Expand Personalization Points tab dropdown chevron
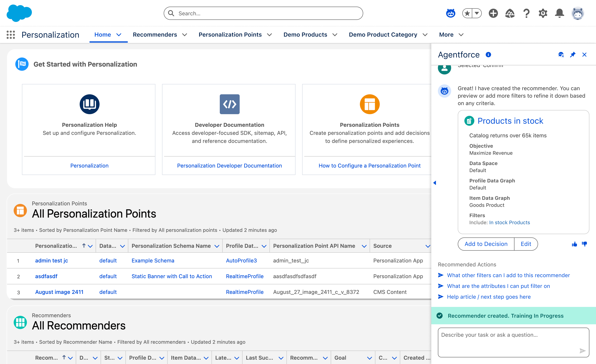Viewport: 596px width, 364px height. [269, 35]
